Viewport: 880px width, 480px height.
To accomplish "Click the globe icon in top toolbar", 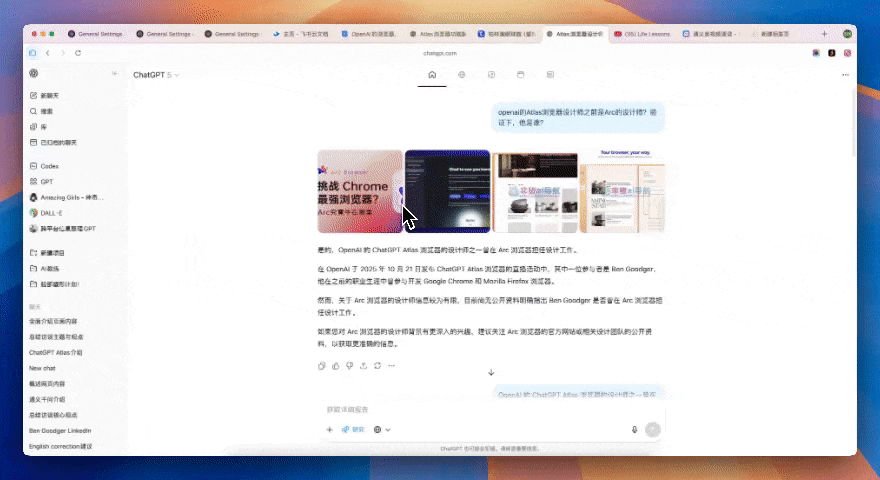I will click(461, 75).
